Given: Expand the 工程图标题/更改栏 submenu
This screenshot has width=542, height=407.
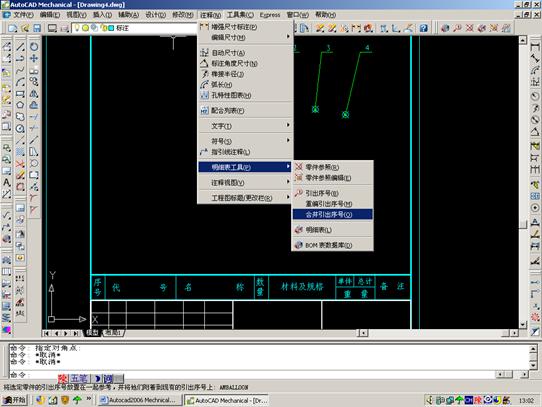Looking at the screenshot, I should (245, 198).
